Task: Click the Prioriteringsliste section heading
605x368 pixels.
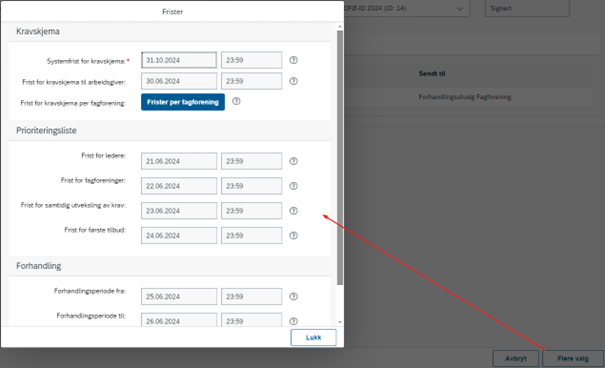Action: tap(46, 130)
